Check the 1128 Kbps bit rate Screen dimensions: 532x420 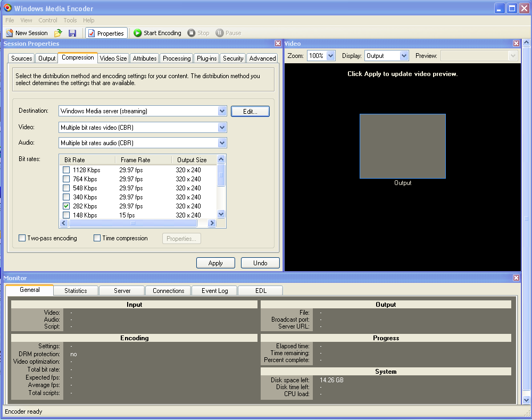(66, 170)
